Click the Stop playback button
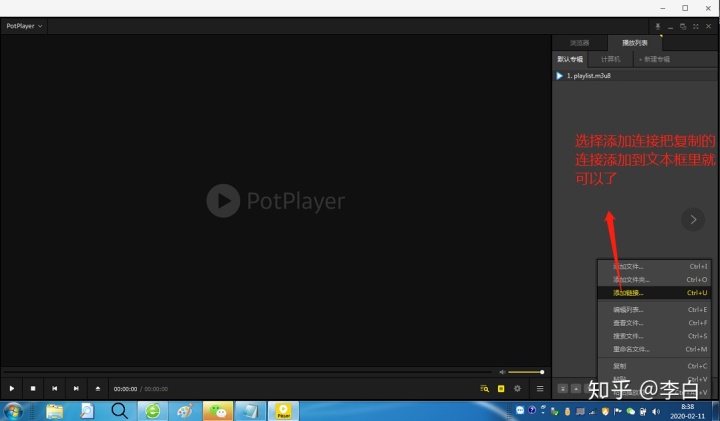Image resolution: width=720 pixels, height=421 pixels. pyautogui.click(x=33, y=388)
